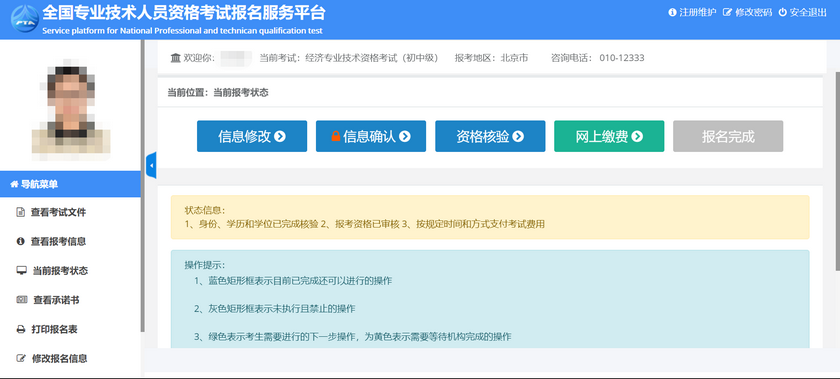The width and height of the screenshot is (840, 379).
Task: Click the green 网上缴费 button
Action: [x=609, y=136]
